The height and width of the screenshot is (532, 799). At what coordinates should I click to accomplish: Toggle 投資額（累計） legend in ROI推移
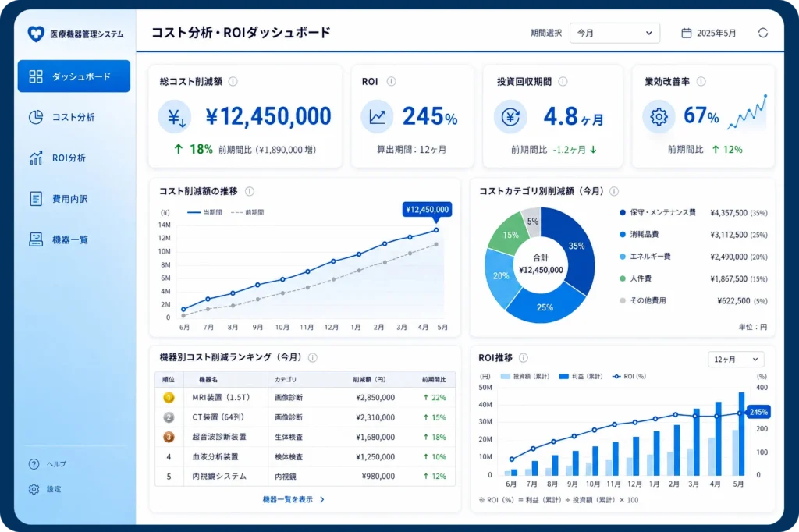(x=525, y=377)
